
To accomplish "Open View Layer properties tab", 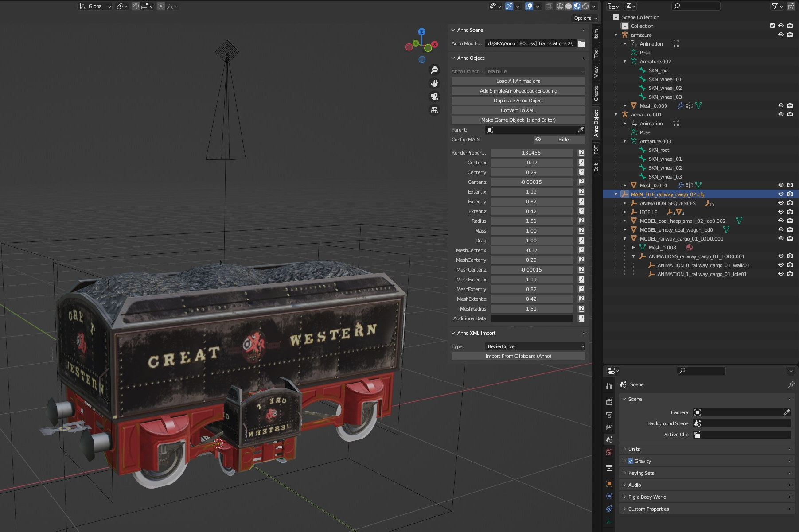I will point(609,427).
